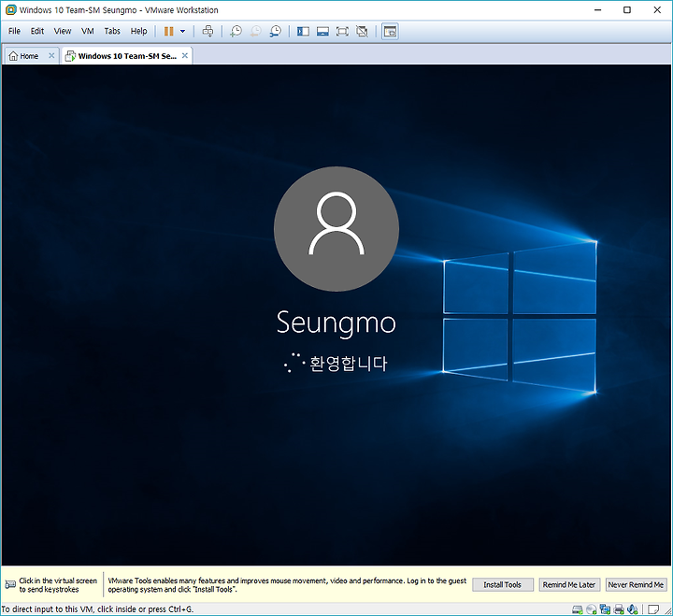The width and height of the screenshot is (673, 616).
Task: Click the message log icon in status bar
Action: (653, 609)
